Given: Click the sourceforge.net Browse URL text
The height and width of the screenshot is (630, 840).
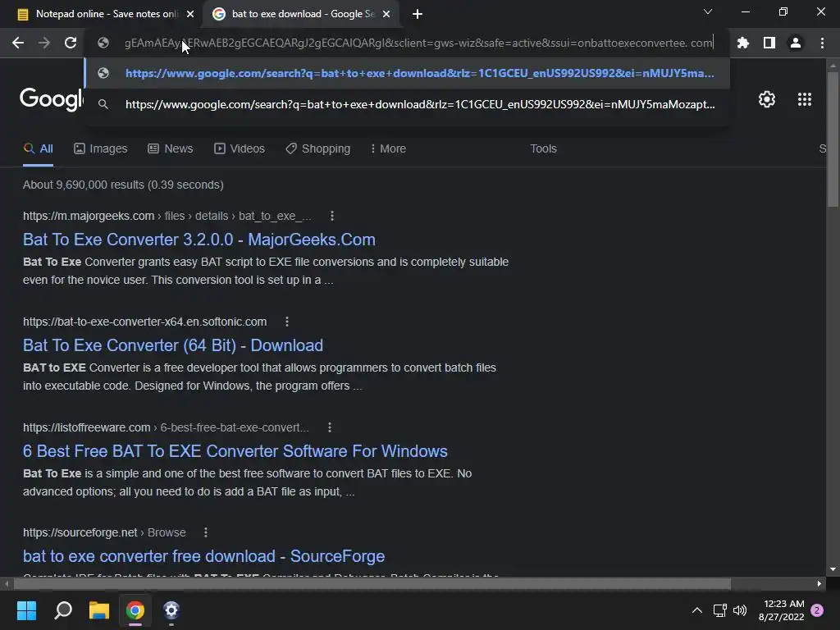Looking at the screenshot, I should (104, 532).
